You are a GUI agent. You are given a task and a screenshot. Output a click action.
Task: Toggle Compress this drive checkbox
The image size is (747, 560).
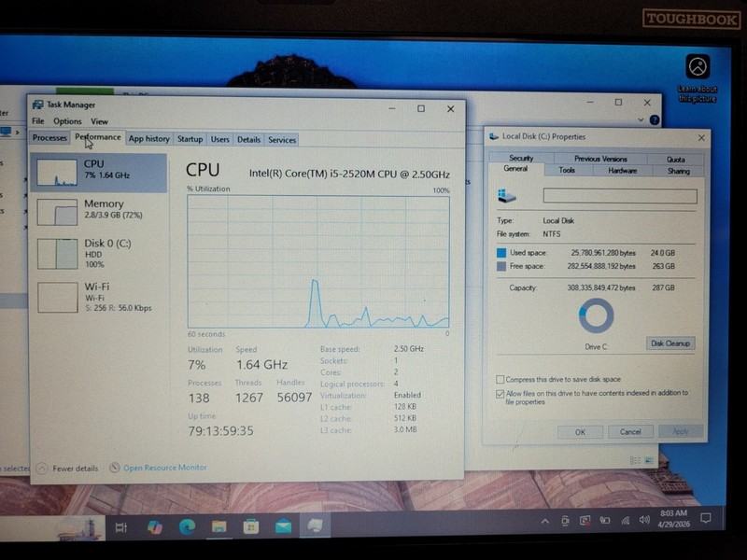click(x=500, y=380)
